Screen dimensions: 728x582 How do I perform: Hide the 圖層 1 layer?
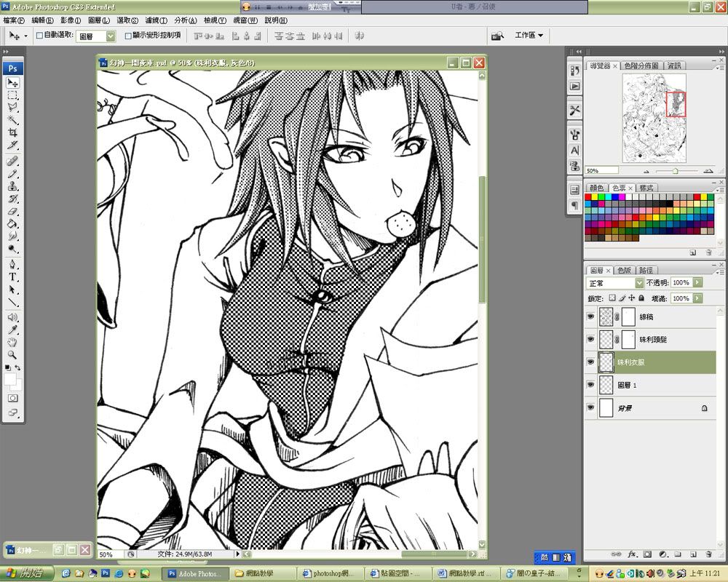click(x=590, y=385)
